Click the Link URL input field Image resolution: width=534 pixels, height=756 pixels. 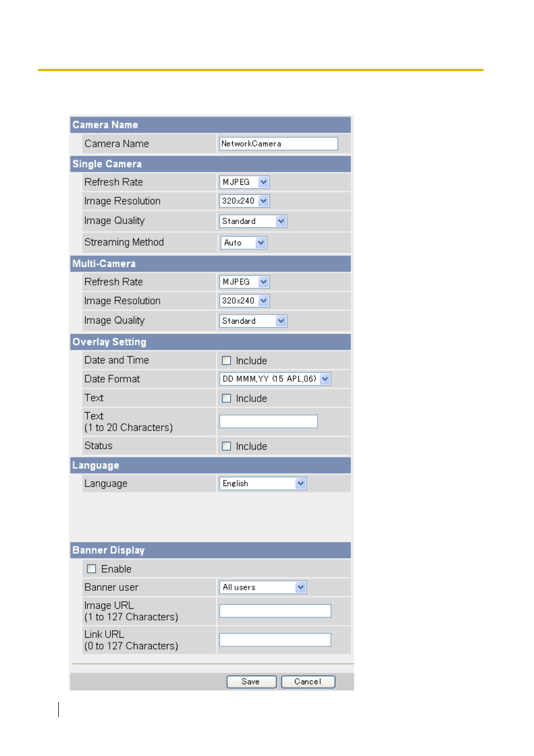[x=275, y=640]
